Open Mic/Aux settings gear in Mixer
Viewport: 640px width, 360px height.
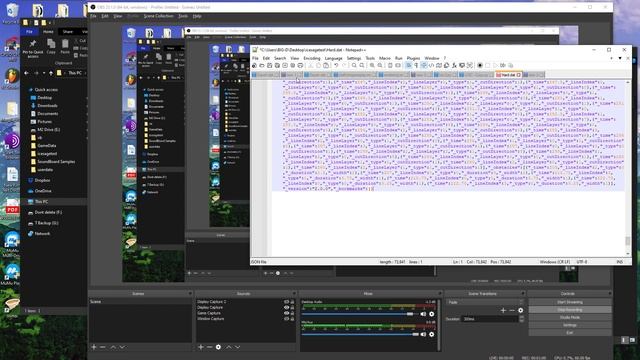[432, 334]
